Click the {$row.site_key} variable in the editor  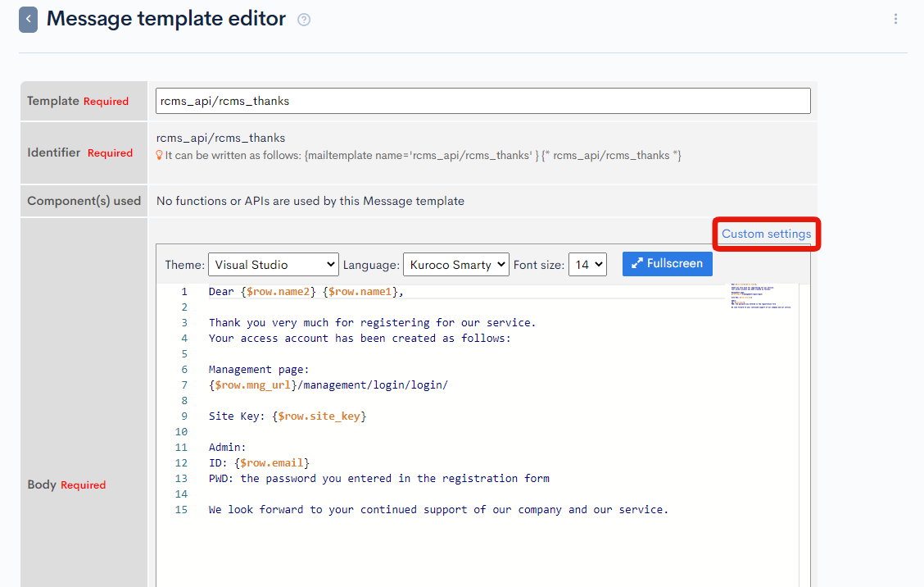tap(319, 416)
